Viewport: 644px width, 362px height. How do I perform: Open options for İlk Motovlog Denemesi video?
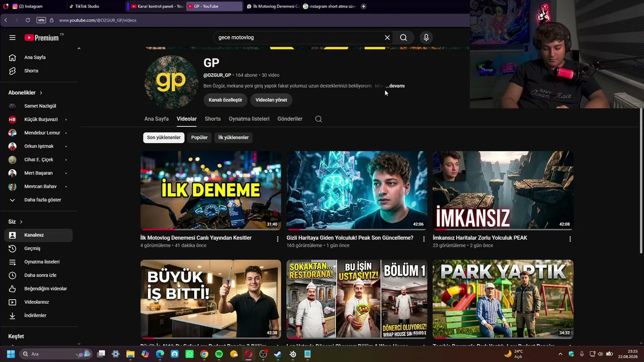click(277, 239)
